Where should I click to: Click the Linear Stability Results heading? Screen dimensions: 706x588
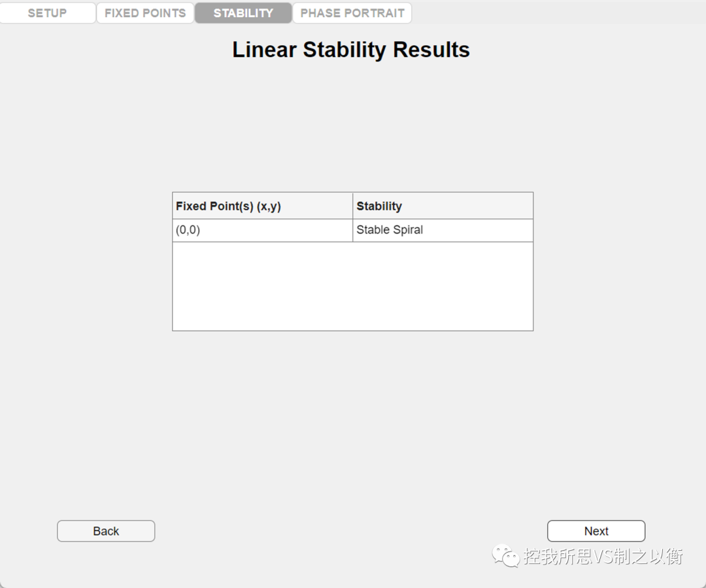351,50
